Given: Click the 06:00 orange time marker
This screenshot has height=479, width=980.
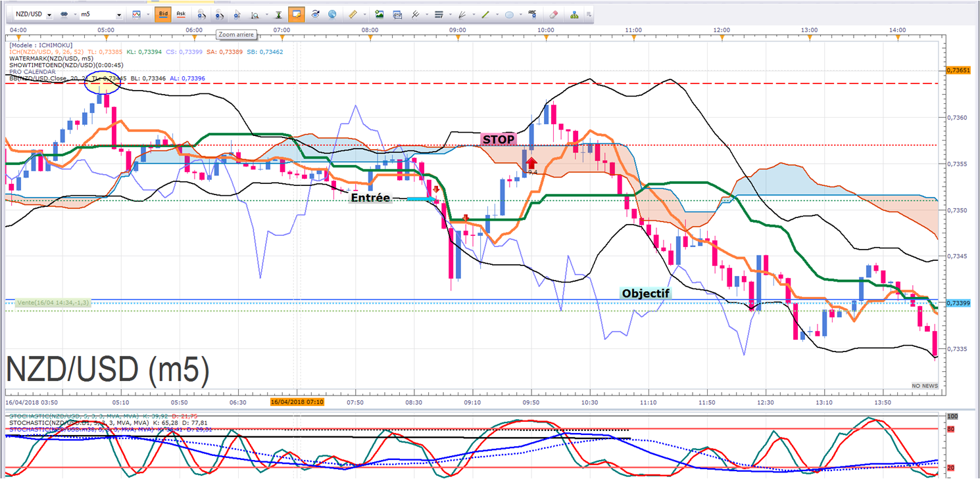Looking at the screenshot, I should 194,39.
